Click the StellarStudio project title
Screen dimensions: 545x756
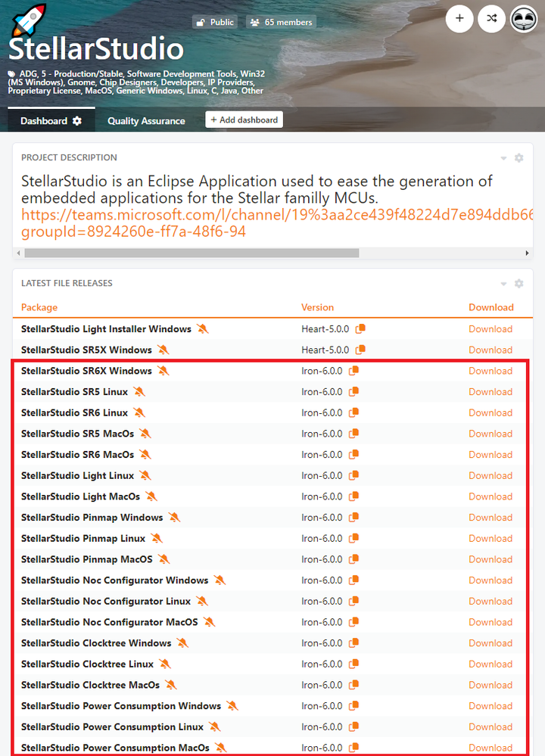(96, 48)
